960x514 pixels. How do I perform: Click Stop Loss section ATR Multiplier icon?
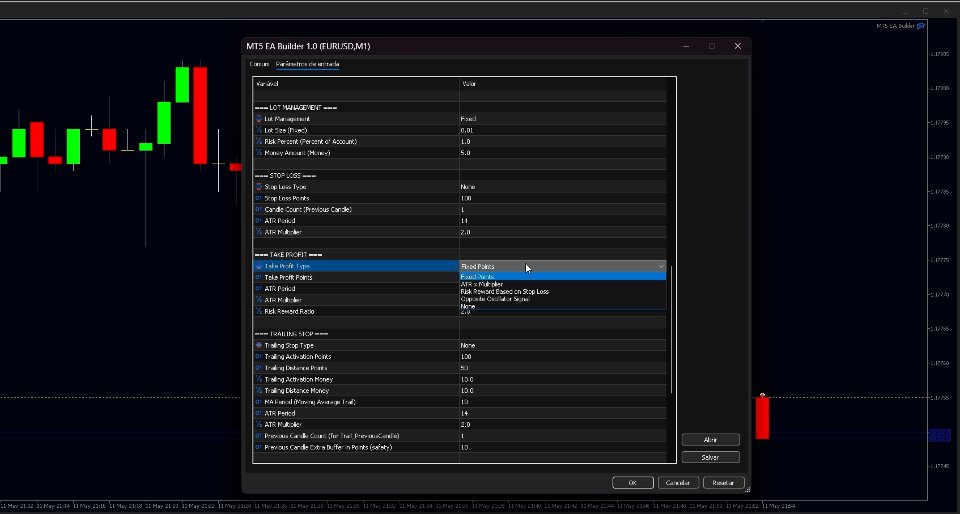pyautogui.click(x=258, y=232)
